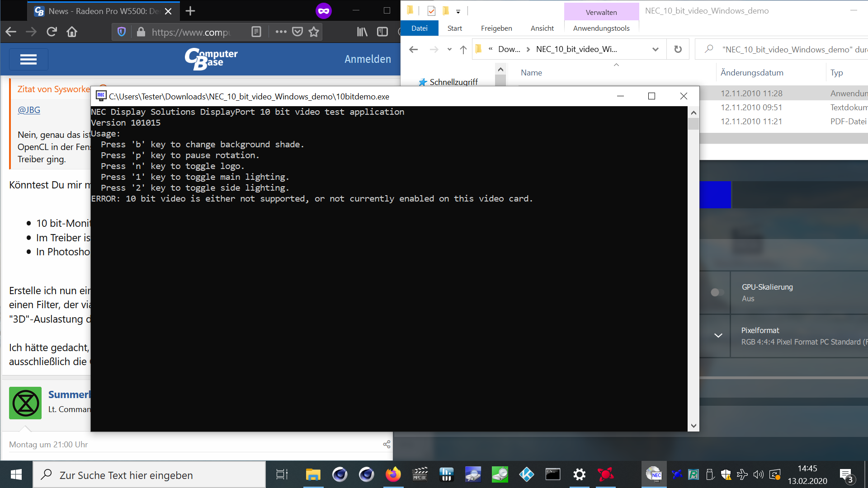Viewport: 868px width, 488px height.
Task: Reload the Firefox page
Action: 52,32
